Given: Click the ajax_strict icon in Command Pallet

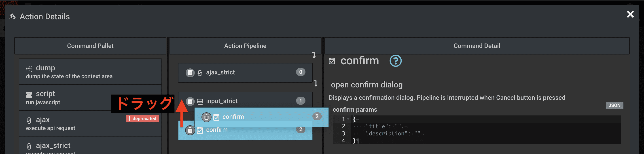Looking at the screenshot, I should pos(29,146).
